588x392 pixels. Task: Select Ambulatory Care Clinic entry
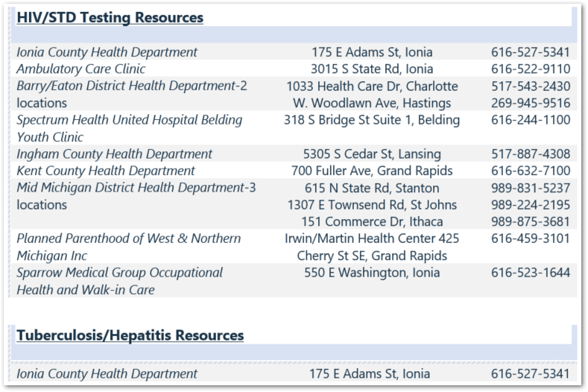pyautogui.click(x=80, y=69)
